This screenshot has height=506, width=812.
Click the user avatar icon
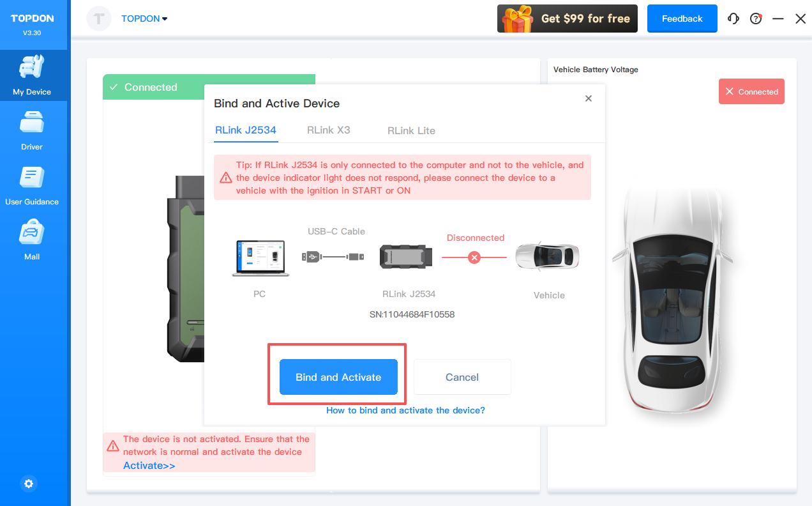click(99, 19)
